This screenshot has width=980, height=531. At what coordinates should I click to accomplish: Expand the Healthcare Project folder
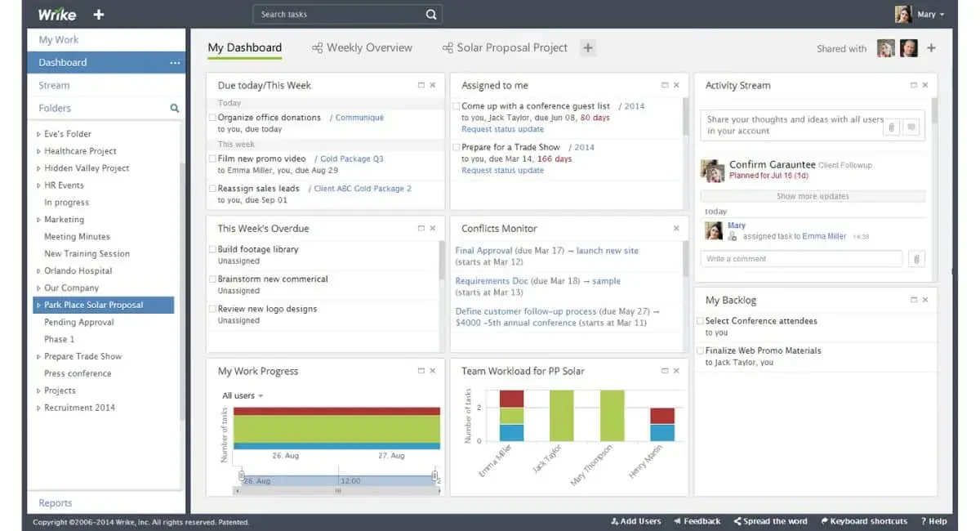[38, 151]
